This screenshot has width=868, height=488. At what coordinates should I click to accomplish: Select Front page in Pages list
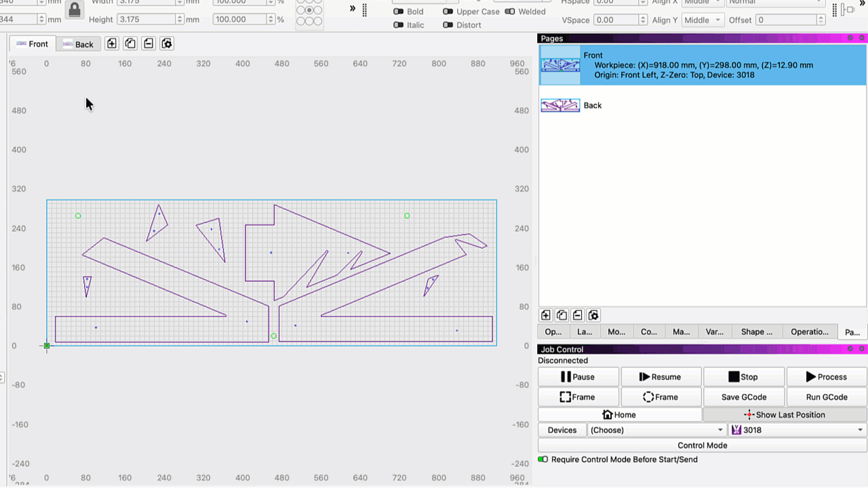[703, 65]
